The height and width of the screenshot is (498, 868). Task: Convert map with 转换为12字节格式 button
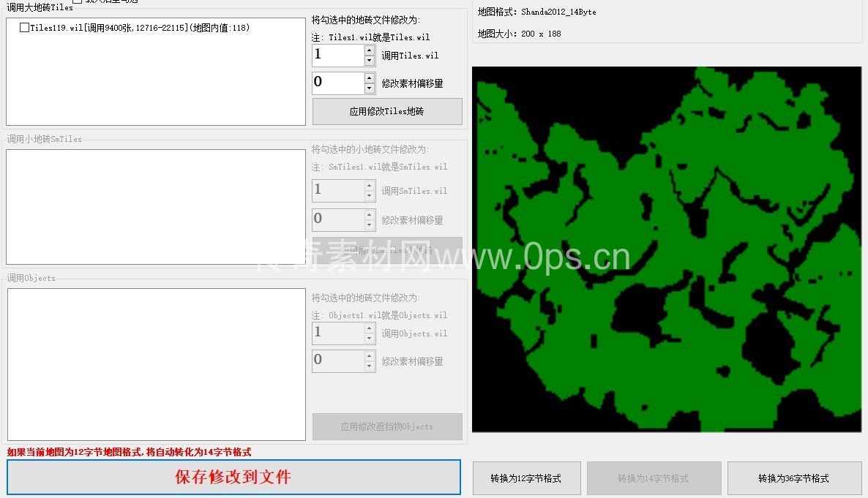(526, 478)
